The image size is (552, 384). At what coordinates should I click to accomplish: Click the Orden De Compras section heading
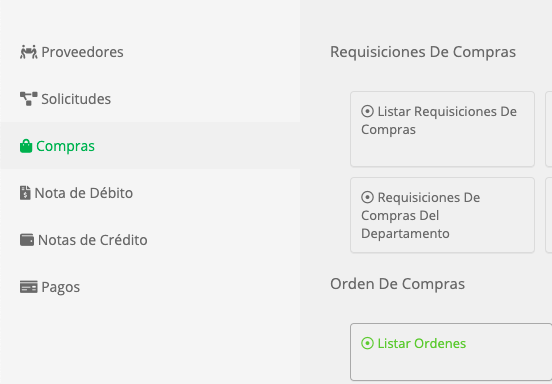[397, 284]
